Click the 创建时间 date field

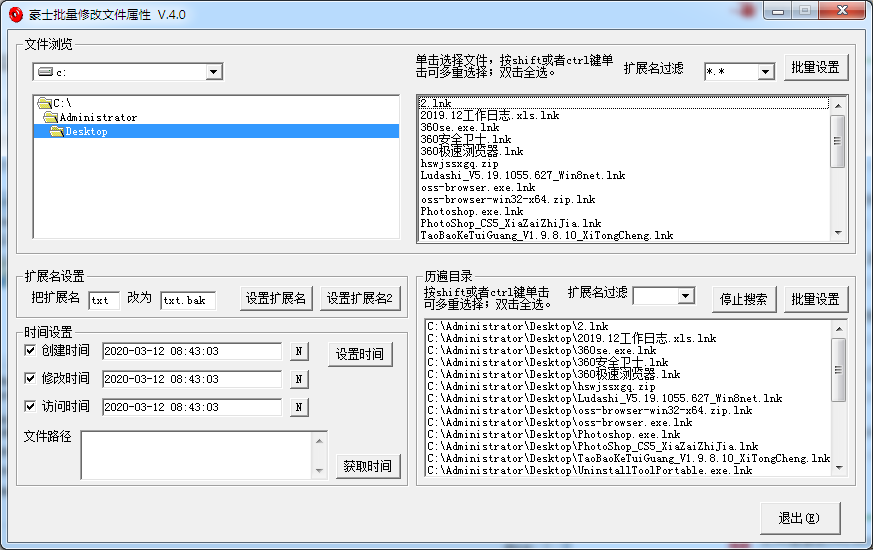(192, 351)
